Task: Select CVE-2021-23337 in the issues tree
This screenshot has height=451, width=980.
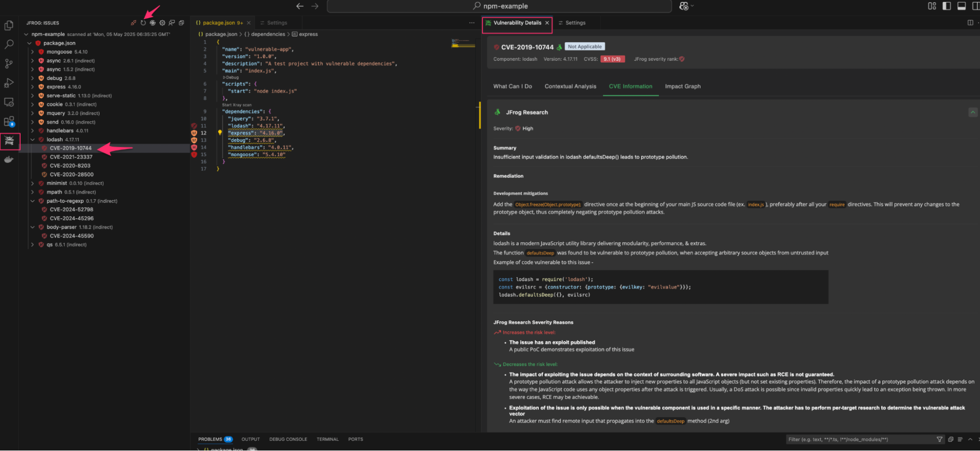Action: point(71,157)
